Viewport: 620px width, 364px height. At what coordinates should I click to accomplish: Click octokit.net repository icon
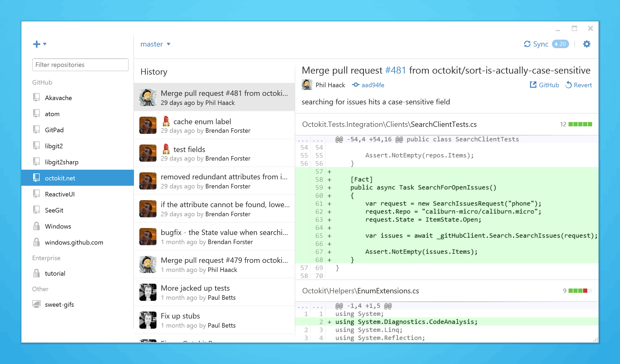click(36, 178)
